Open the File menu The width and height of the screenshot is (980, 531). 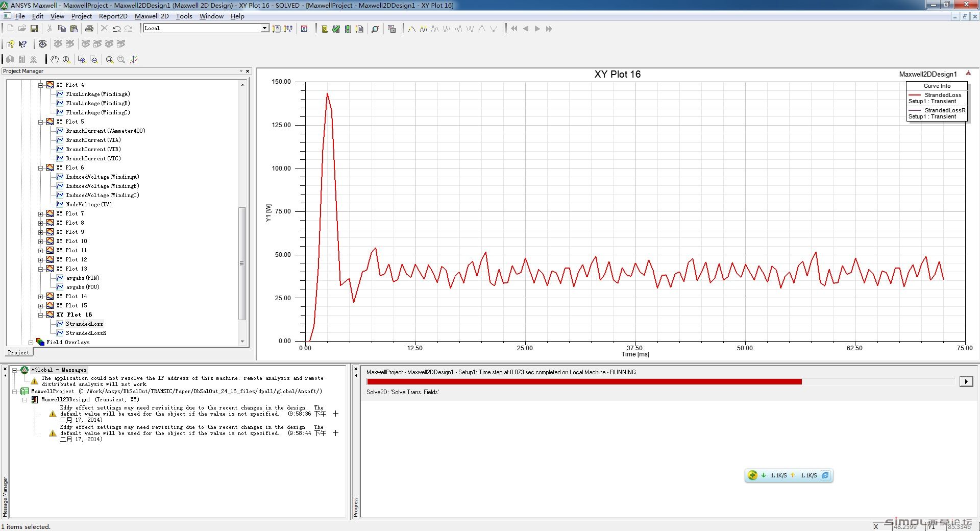coord(20,16)
